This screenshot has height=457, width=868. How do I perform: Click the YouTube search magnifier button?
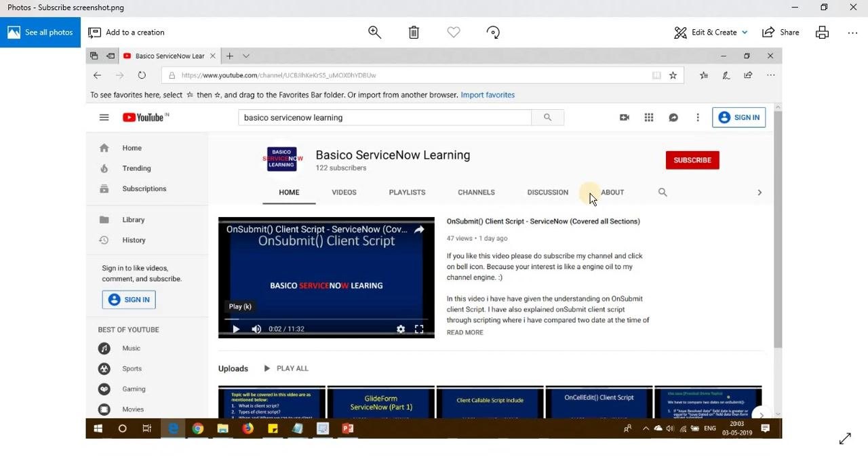547,117
